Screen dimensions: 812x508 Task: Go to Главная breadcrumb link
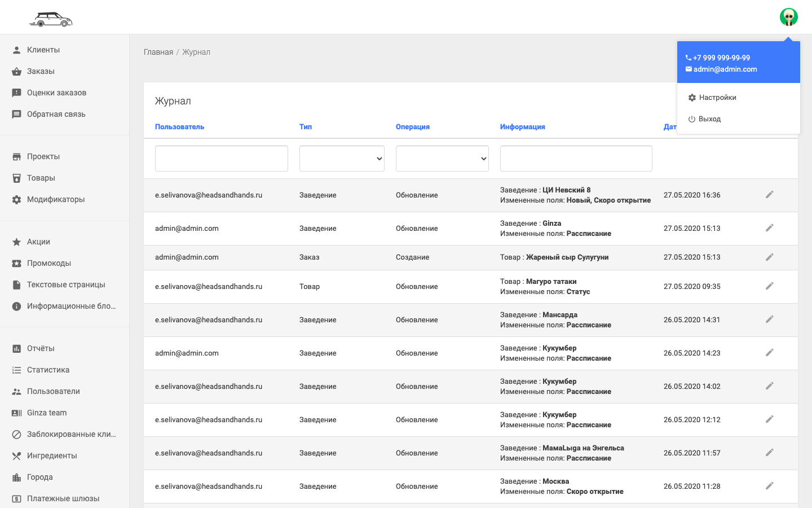point(158,52)
